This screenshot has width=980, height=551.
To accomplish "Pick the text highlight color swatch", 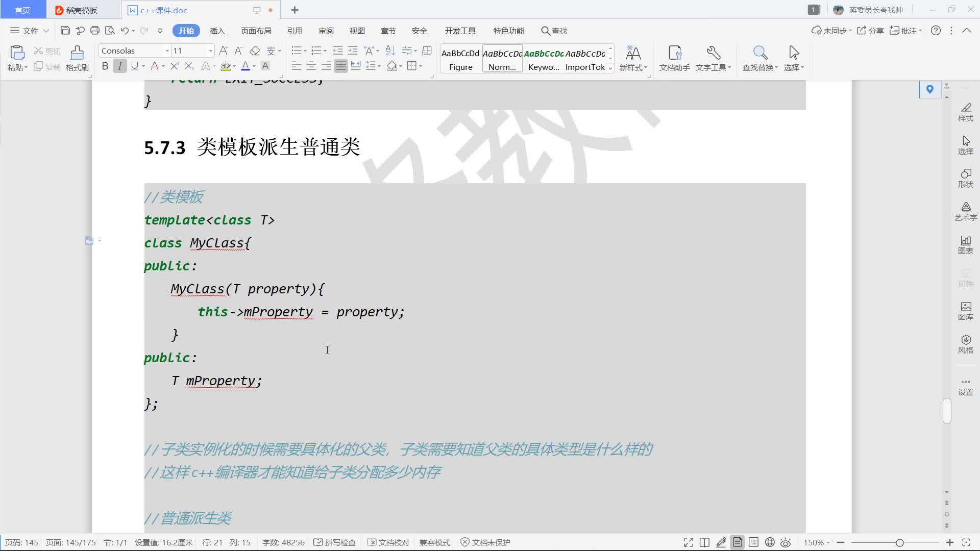I will tap(225, 66).
